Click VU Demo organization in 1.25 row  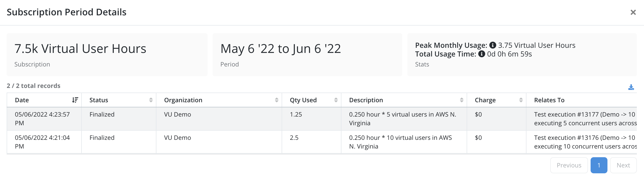(178, 115)
